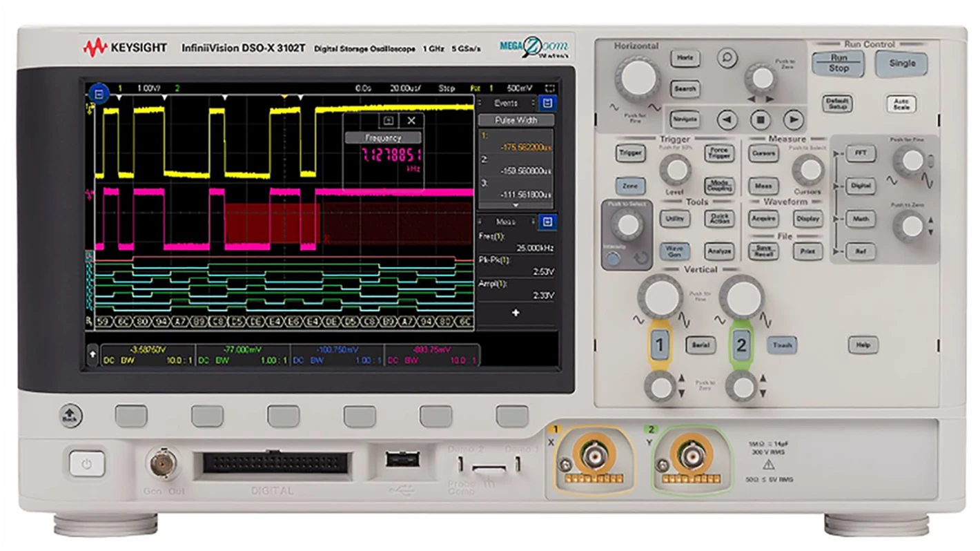Screen dimensions: 980x551
Task: Toggle channel 2 with the green button
Action: pos(741,345)
